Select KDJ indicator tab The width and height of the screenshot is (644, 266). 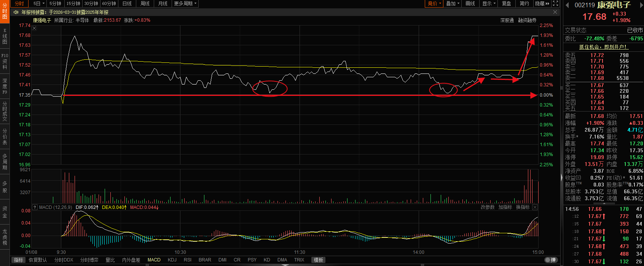point(172,260)
